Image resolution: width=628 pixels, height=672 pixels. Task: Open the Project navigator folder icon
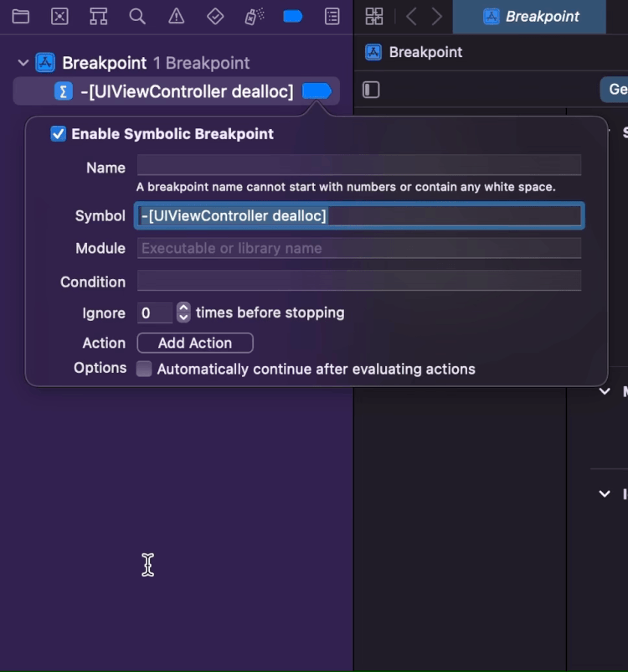point(21,17)
